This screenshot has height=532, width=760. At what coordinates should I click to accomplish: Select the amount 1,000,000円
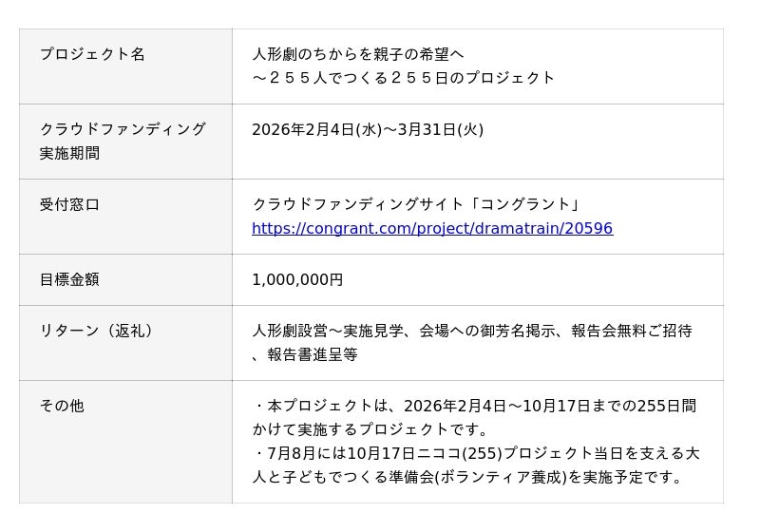[x=297, y=279]
